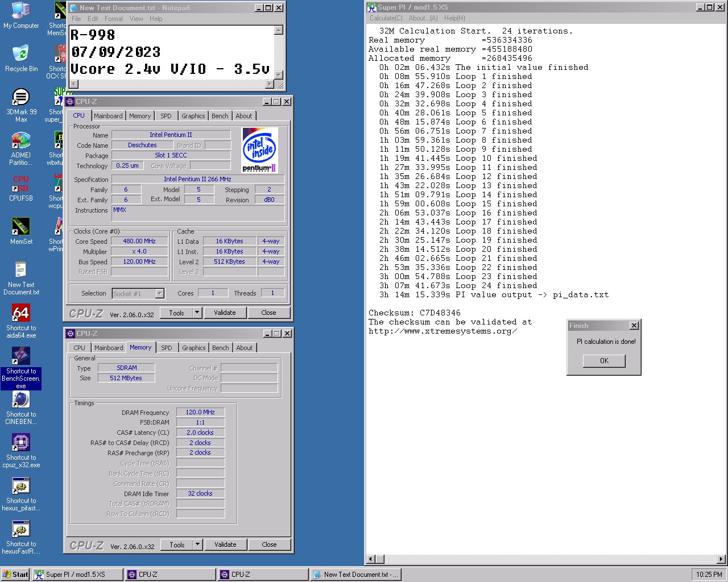Screen dimensions: 728x582
Task: Launch the CPUFSB desktop icon
Action: coord(21,188)
